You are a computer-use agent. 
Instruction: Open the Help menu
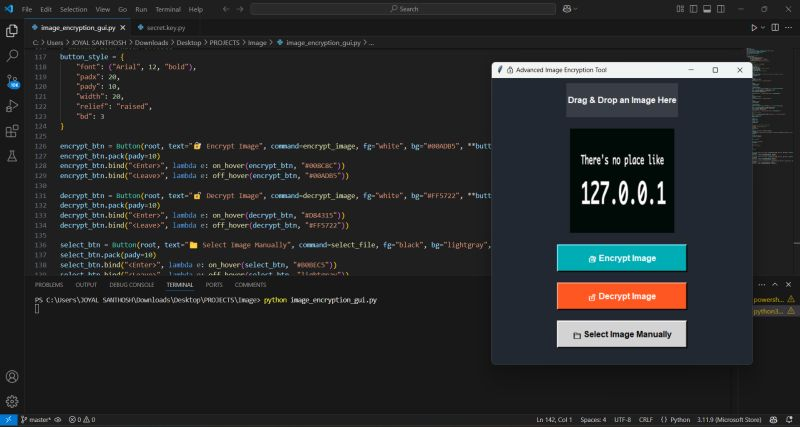(x=195, y=9)
